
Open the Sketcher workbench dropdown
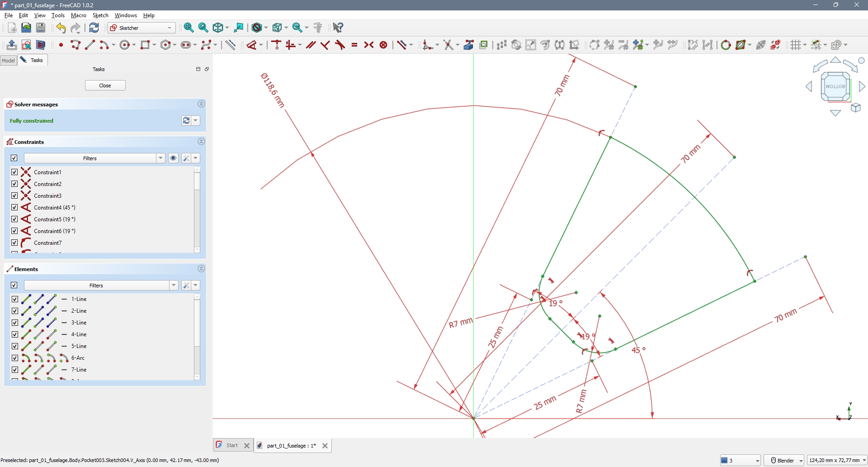coord(142,28)
